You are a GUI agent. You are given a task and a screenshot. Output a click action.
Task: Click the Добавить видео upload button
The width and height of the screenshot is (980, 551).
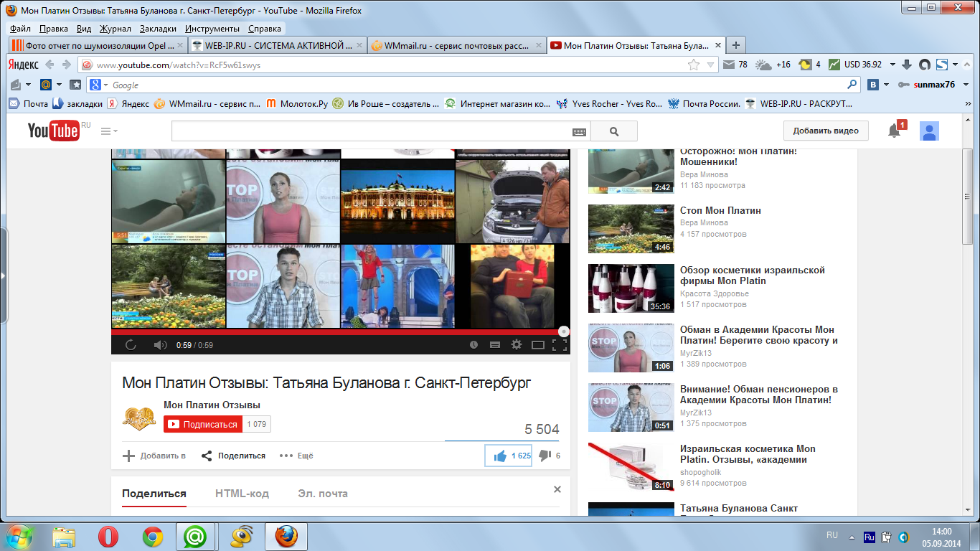(826, 131)
